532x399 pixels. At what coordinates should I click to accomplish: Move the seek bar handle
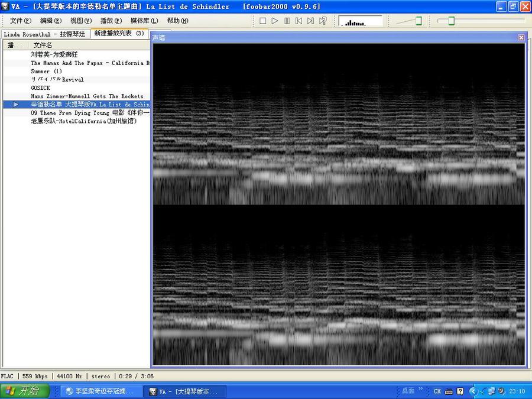point(451,21)
